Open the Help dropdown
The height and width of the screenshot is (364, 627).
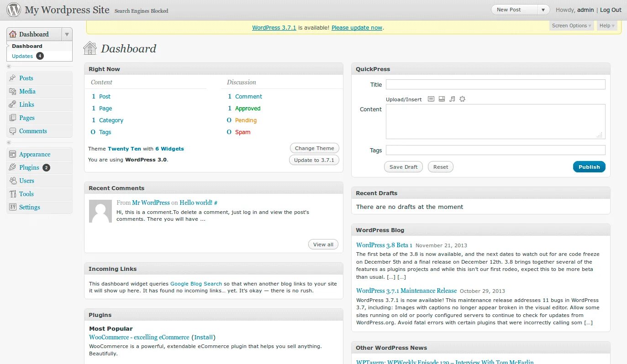point(606,26)
